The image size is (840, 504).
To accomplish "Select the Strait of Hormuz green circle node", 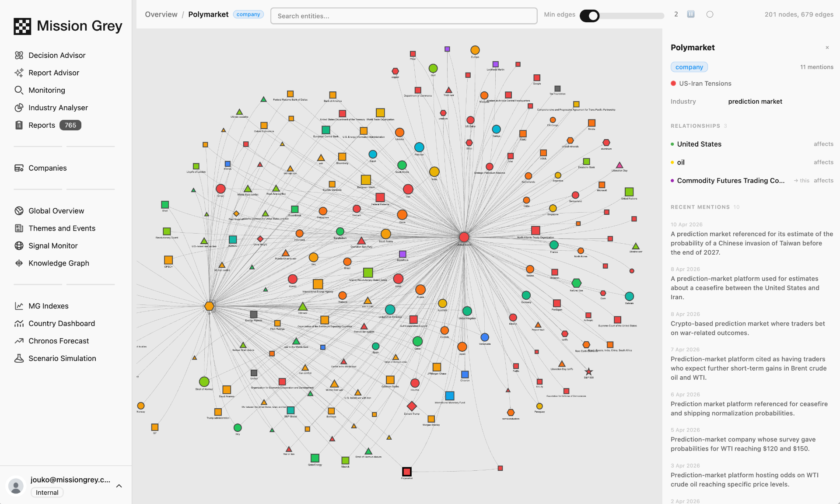I will (x=204, y=381).
